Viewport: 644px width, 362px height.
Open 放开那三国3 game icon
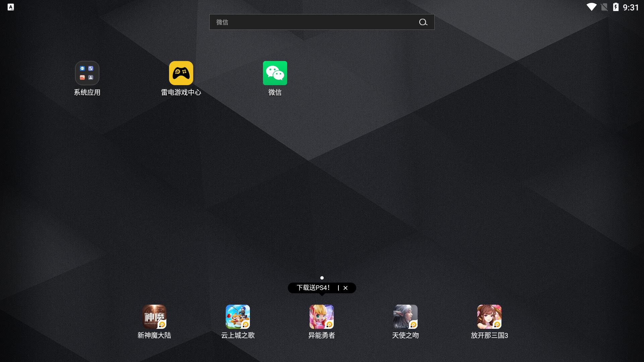pos(489,317)
